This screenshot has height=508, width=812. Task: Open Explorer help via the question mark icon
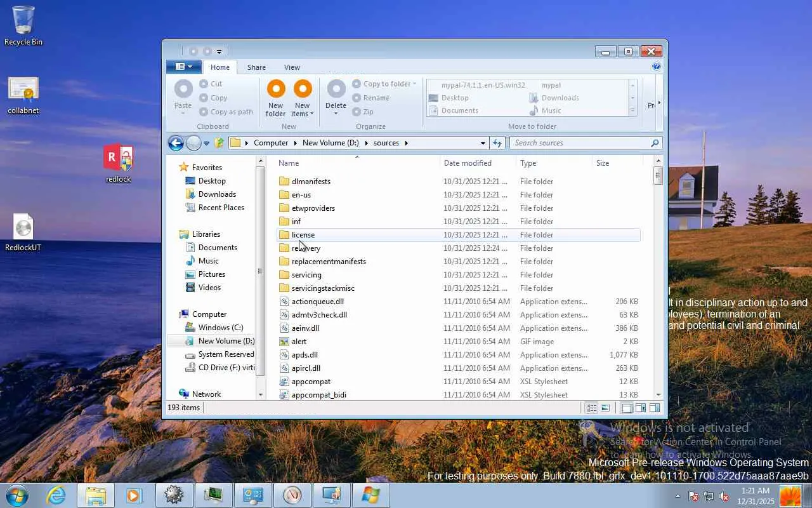(657, 66)
